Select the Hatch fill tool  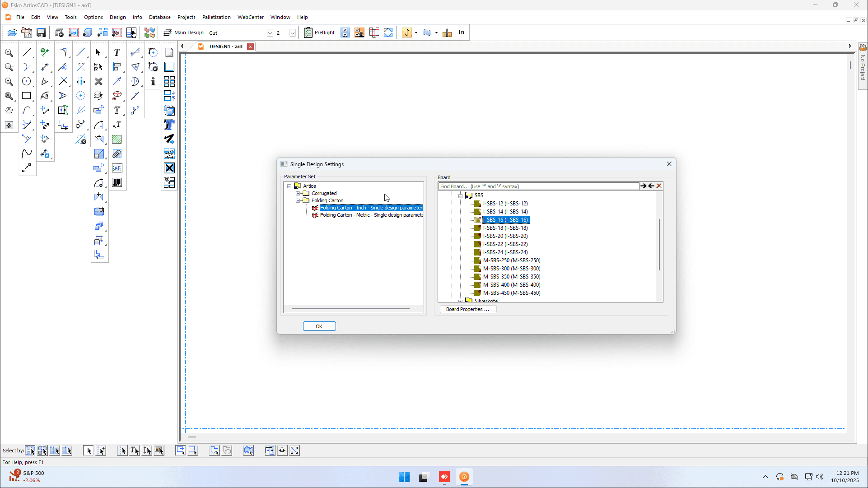(117, 139)
